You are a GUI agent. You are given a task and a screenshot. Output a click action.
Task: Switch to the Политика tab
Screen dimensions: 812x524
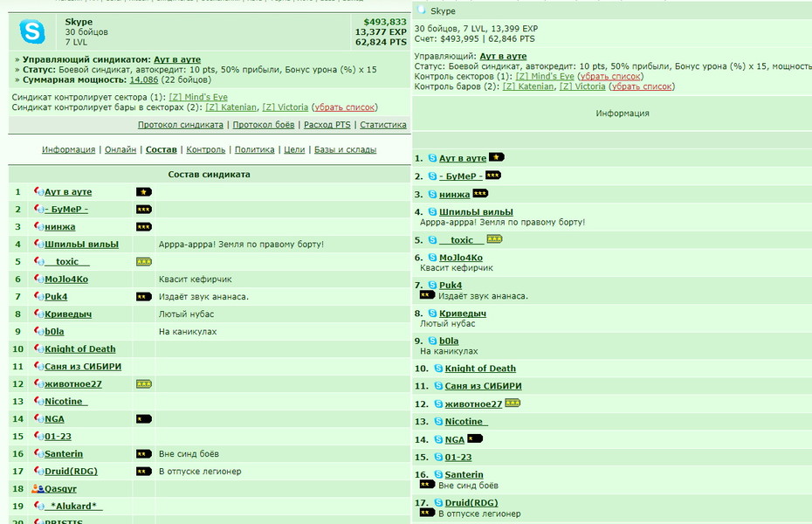pyautogui.click(x=254, y=149)
